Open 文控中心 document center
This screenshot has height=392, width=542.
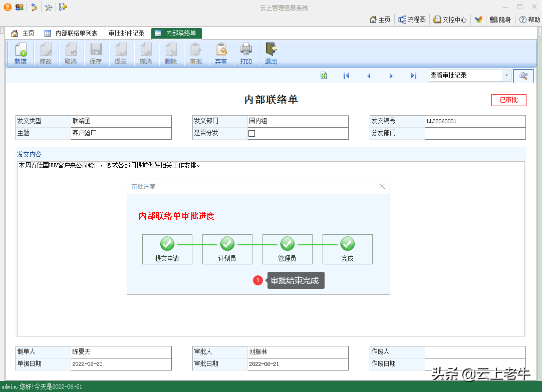[450, 20]
